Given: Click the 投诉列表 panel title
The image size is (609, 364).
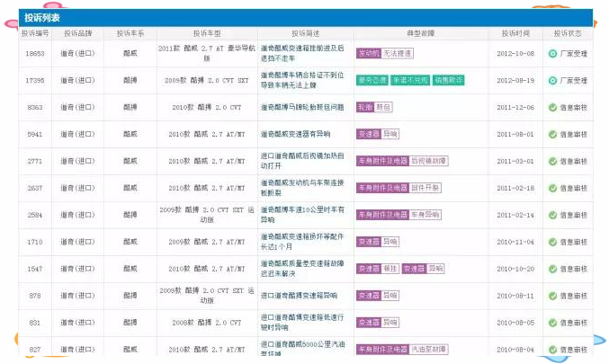Looking at the screenshot, I should (42, 18).
